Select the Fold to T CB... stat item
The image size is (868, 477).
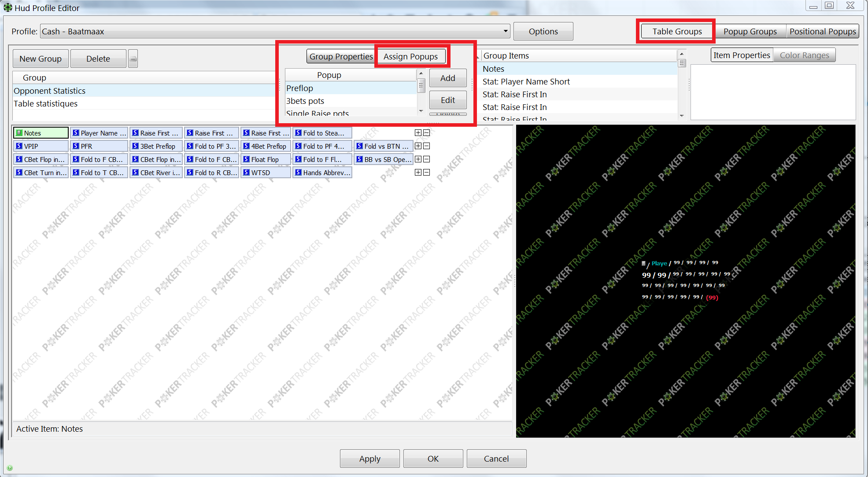[x=99, y=172]
